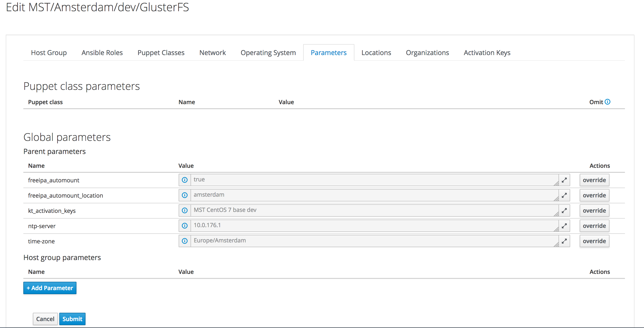Click the Omit column info icon
Image resolution: width=644 pixels, height=328 pixels.
[608, 102]
